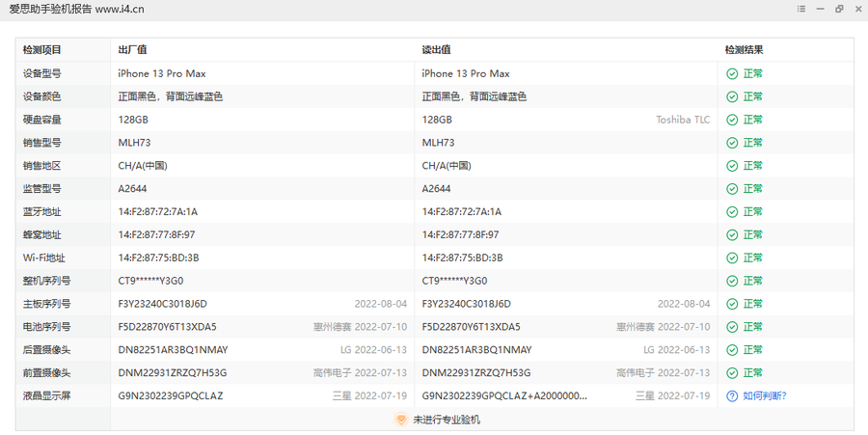Click the title 爱思助手验机报告 www.i4.cn
868x435 pixels.
click(76, 9)
